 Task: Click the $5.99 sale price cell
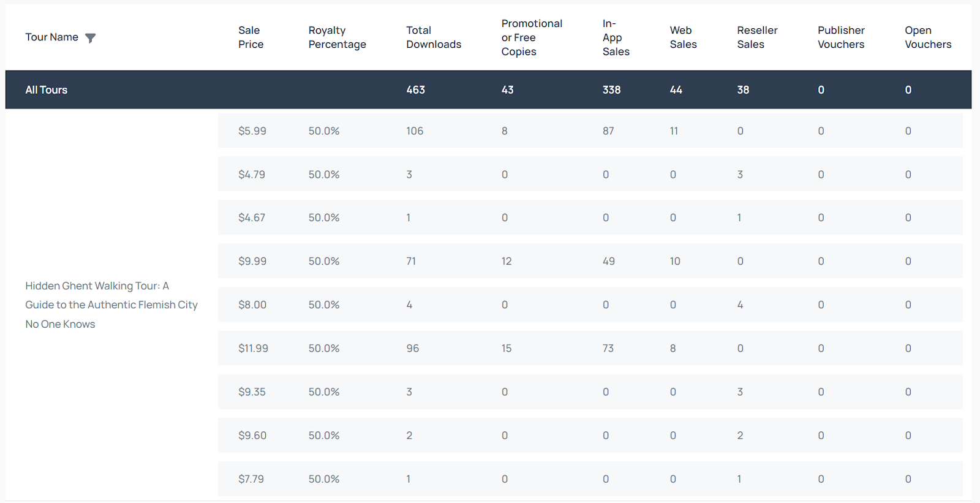[x=252, y=131]
